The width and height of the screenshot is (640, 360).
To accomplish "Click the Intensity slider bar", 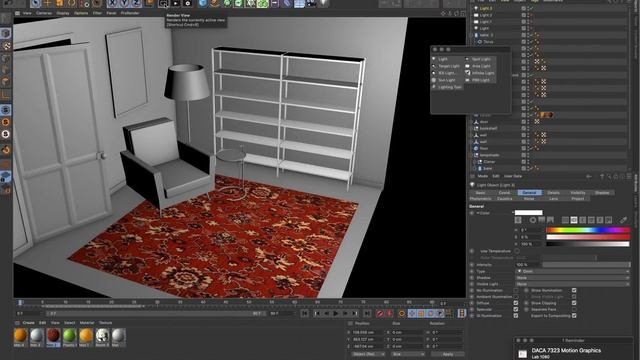I will point(586,265).
